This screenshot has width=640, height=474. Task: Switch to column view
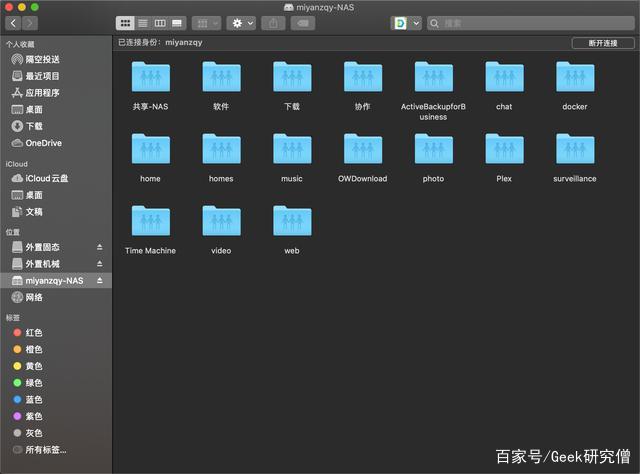point(160,23)
